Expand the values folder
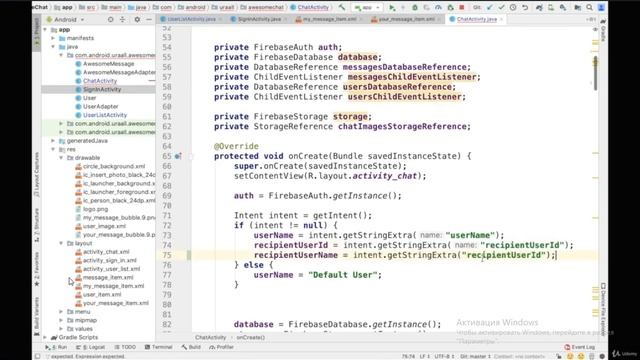This screenshot has width=640, height=360. 61,329
